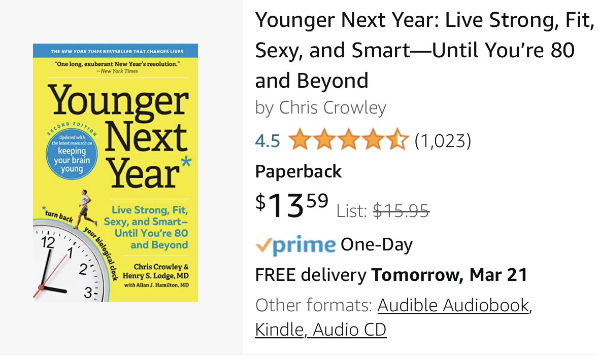Click the first orange rating star

[x=300, y=140]
